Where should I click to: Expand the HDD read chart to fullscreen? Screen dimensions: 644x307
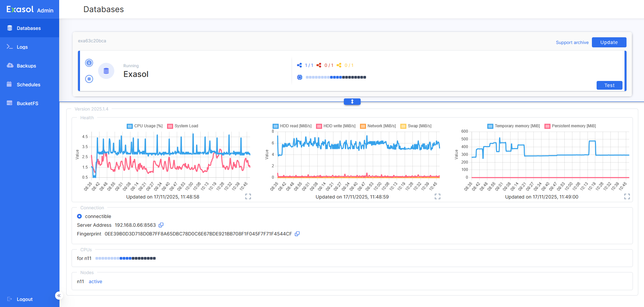point(437,196)
